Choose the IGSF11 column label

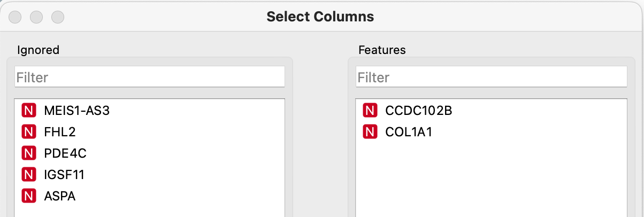(64, 175)
